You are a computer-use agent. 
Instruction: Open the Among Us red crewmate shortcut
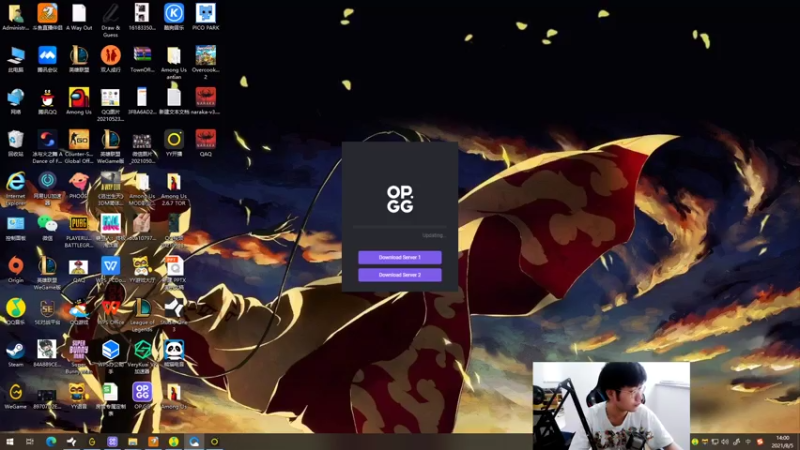(79, 101)
